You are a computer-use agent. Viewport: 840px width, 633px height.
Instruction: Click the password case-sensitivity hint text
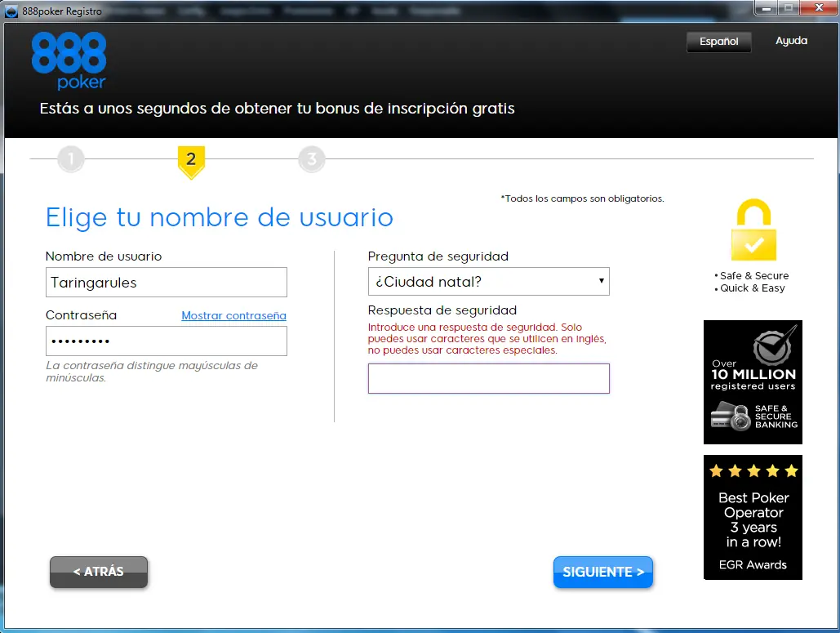pyautogui.click(x=152, y=372)
